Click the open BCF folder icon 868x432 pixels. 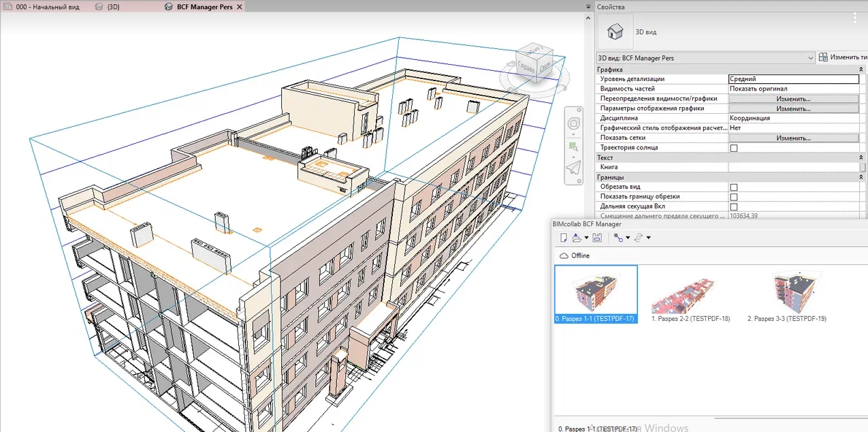(x=577, y=237)
